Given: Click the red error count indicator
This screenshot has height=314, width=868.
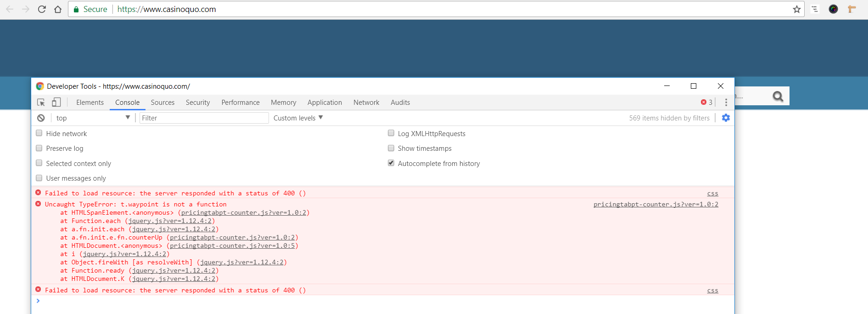Looking at the screenshot, I should 706,103.
